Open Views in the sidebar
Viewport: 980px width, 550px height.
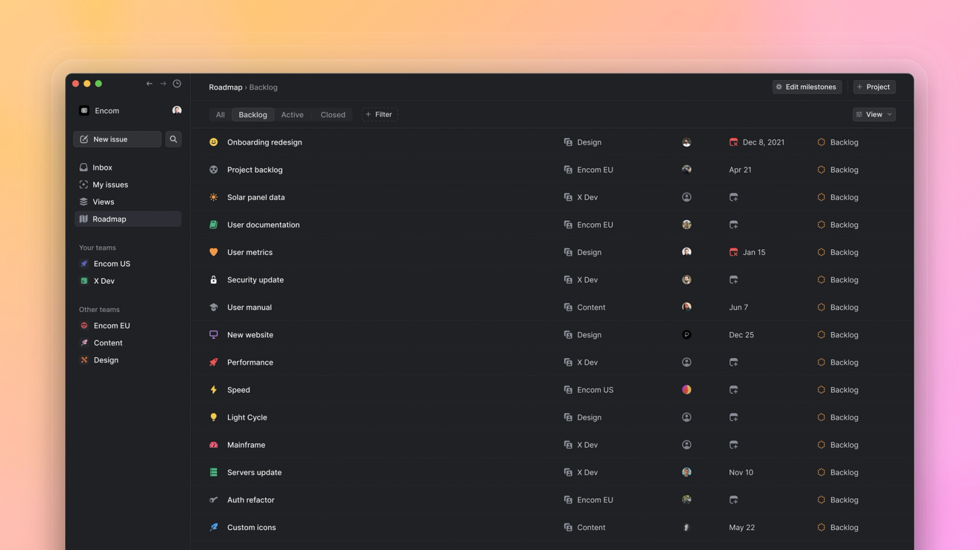pyautogui.click(x=128, y=202)
